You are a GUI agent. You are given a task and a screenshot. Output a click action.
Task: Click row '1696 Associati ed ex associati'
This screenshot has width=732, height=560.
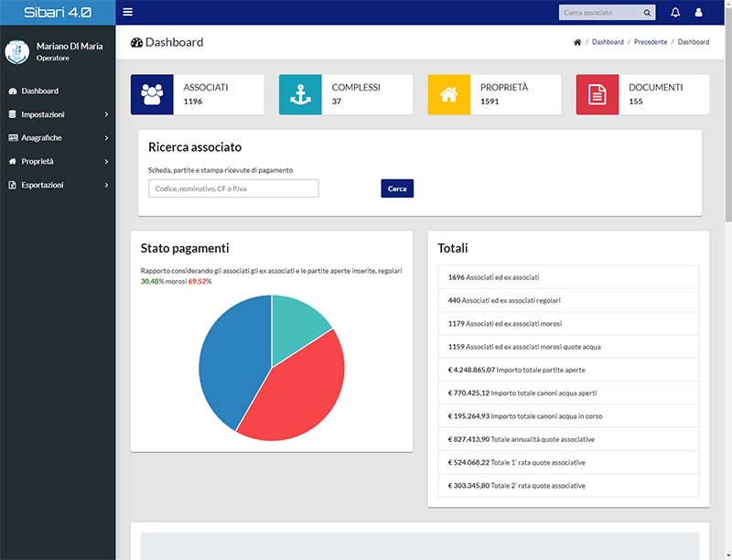click(x=568, y=277)
